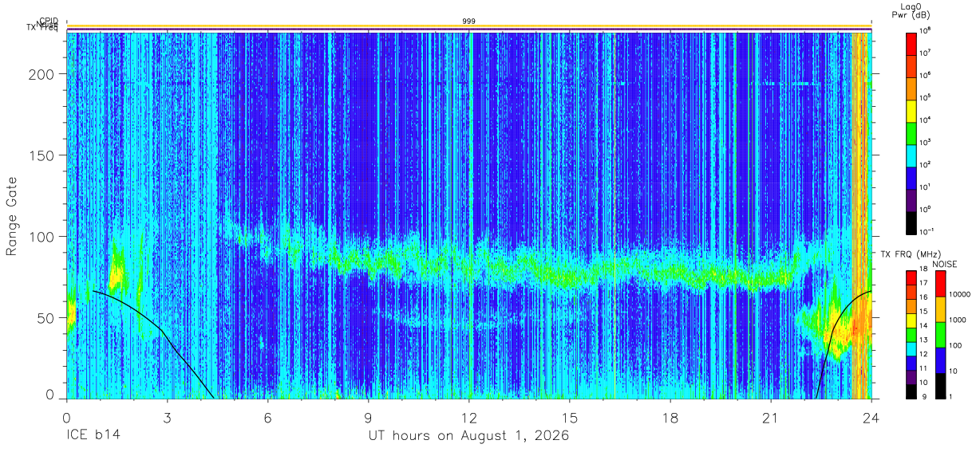Click the "NOISE" legend title

[945, 264]
